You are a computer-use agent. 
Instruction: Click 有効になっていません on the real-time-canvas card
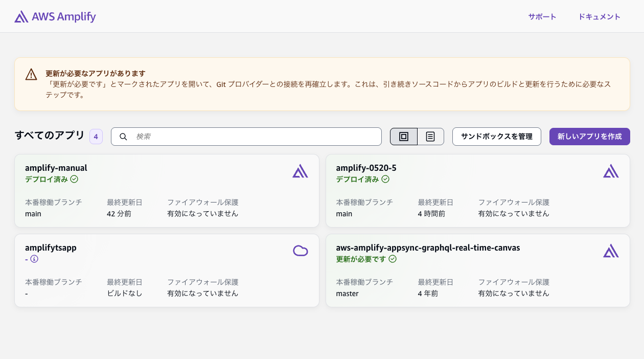click(x=514, y=294)
